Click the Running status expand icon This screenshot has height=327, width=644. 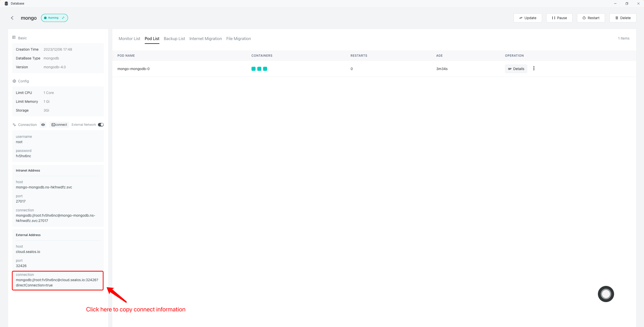click(63, 18)
